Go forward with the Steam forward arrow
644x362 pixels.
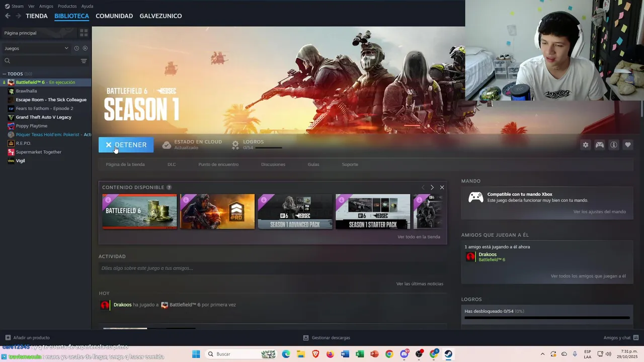[18, 16]
